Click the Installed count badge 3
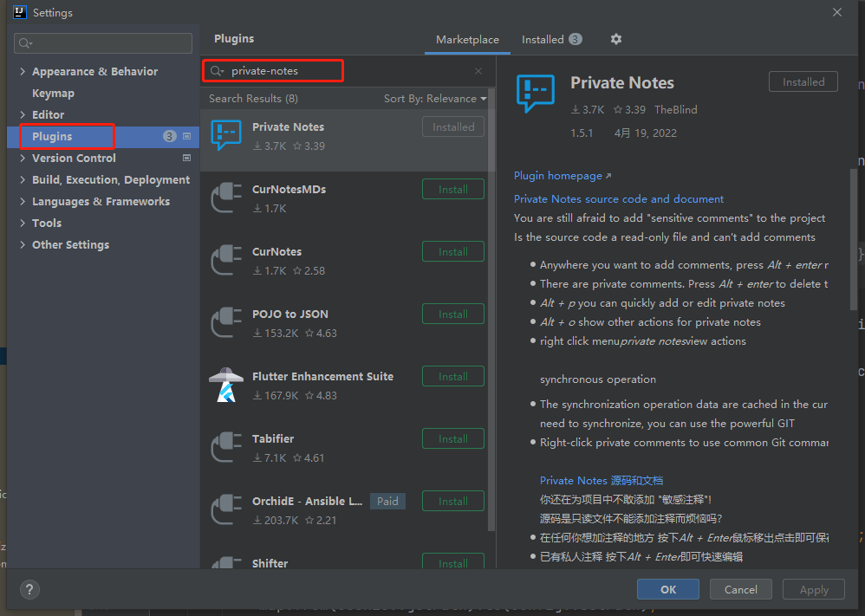The height and width of the screenshot is (616, 865). tap(576, 39)
